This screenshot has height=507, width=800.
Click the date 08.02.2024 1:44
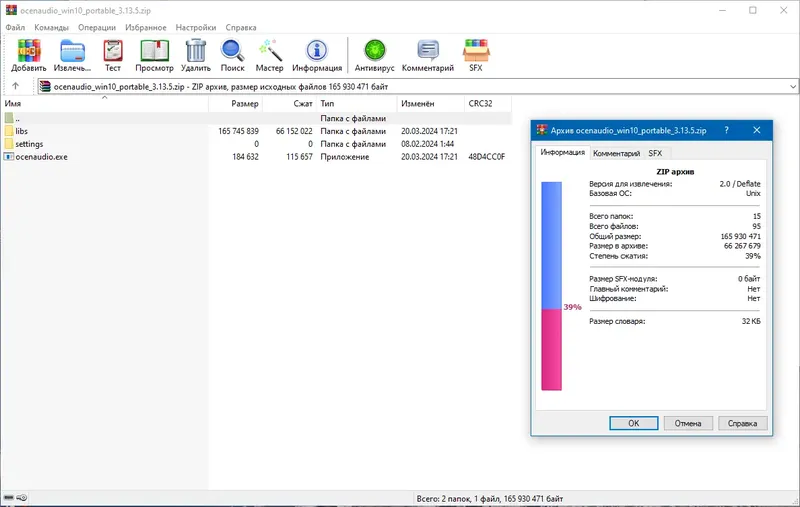428,144
